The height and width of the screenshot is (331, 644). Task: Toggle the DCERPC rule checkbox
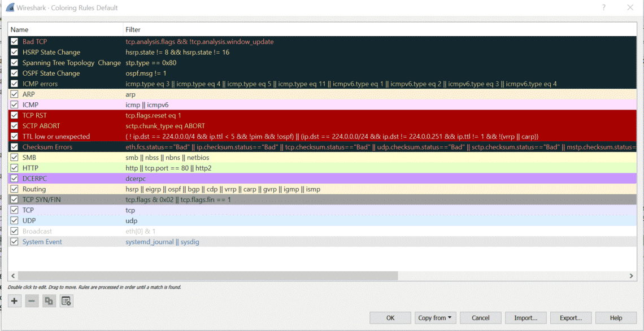pyautogui.click(x=14, y=178)
